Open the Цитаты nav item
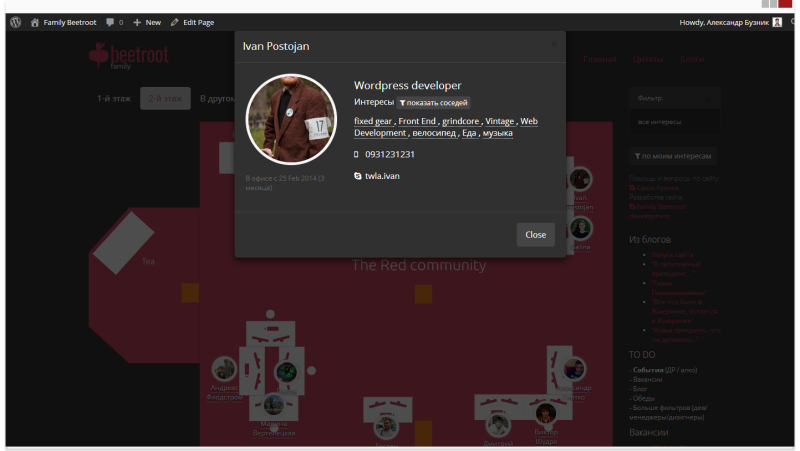800x451 pixels. pos(648,59)
